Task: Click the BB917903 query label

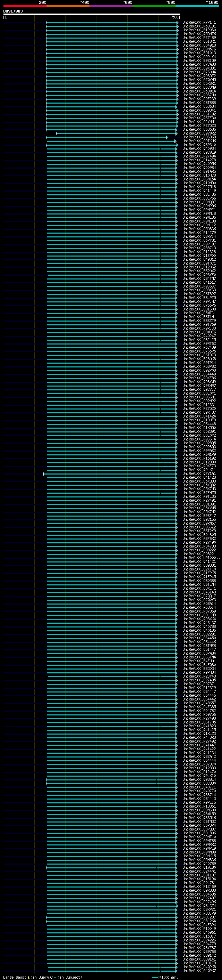Action: pos(13,11)
